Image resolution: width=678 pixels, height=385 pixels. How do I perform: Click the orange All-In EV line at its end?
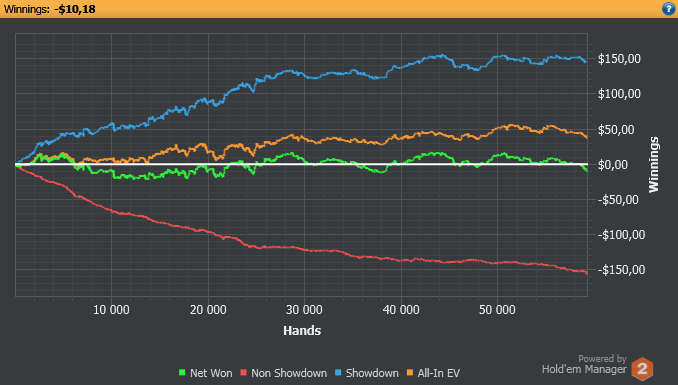coord(586,137)
